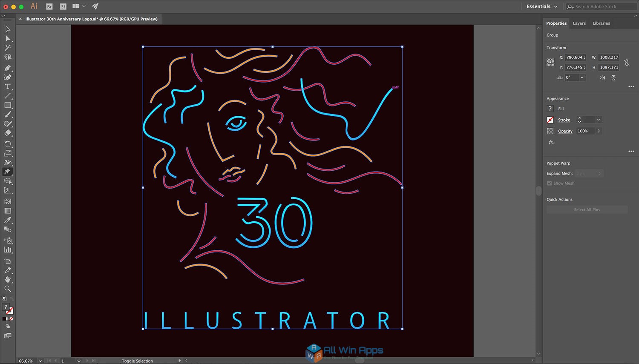Toggle the Show Mesh checkbox
Viewport: 639px width, 364px height.
[x=550, y=183]
